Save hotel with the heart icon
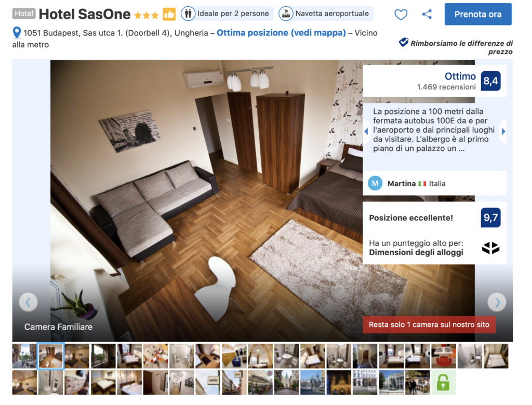The image size is (532, 405). [401, 14]
